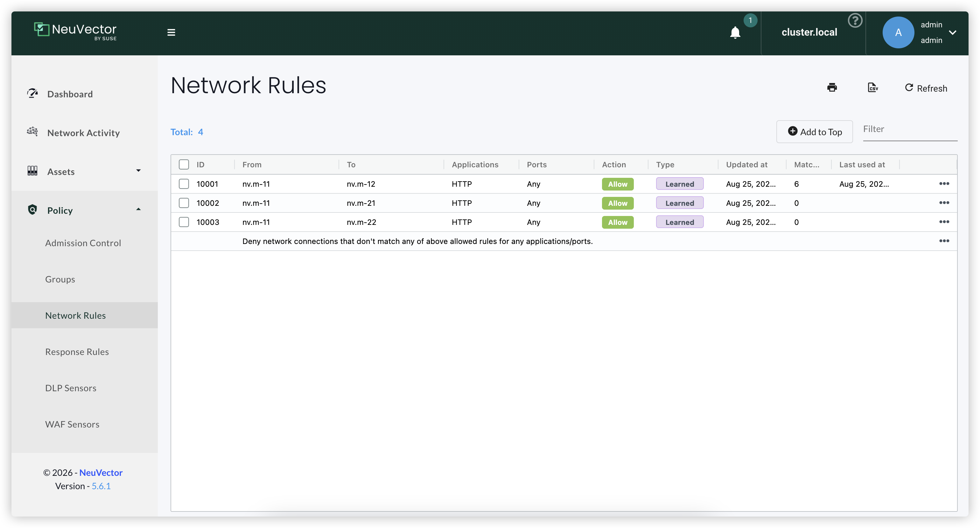Click destination nv.m-21 in rule 10002
This screenshot has height=528, width=980.
tap(360, 203)
